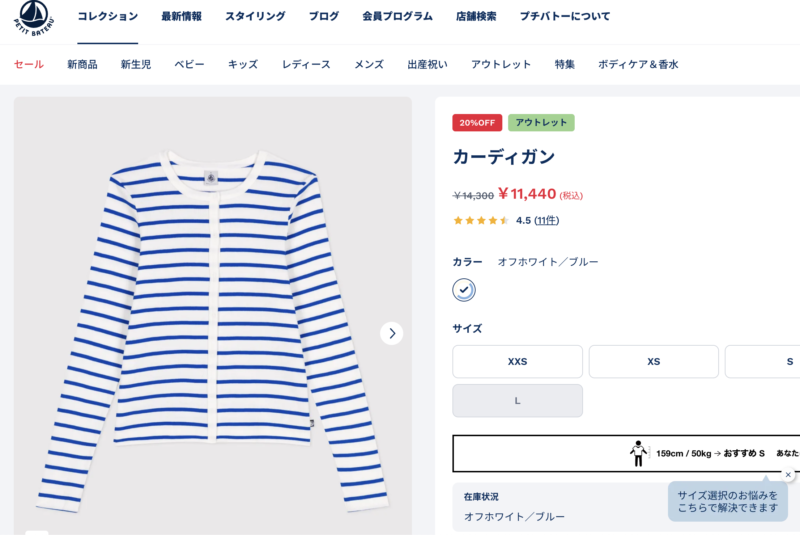Click the size recommendation person icon
The height and width of the screenshot is (535, 800).
click(x=638, y=453)
